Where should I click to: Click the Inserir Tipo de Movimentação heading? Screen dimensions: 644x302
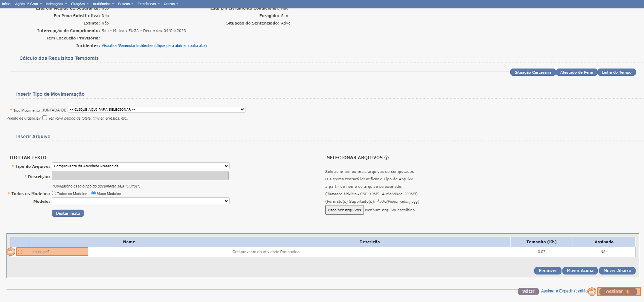pos(50,94)
